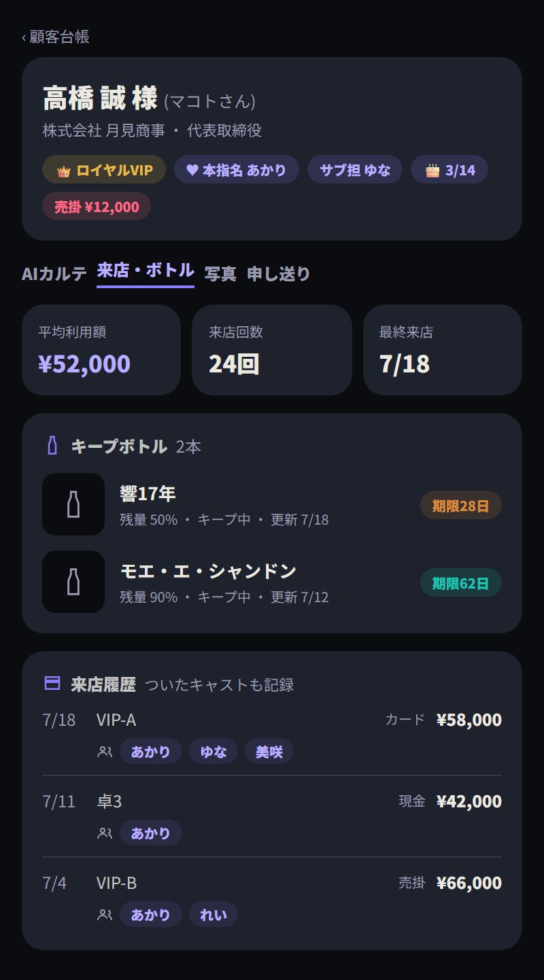Select the れい cast chip in 7/4 visit

tap(214, 914)
